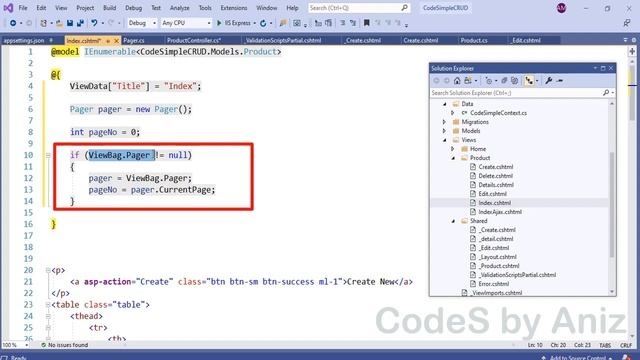The width and height of the screenshot is (640, 360).
Task: Toggle pin on Index.cshtml tab
Action: coord(108,40)
